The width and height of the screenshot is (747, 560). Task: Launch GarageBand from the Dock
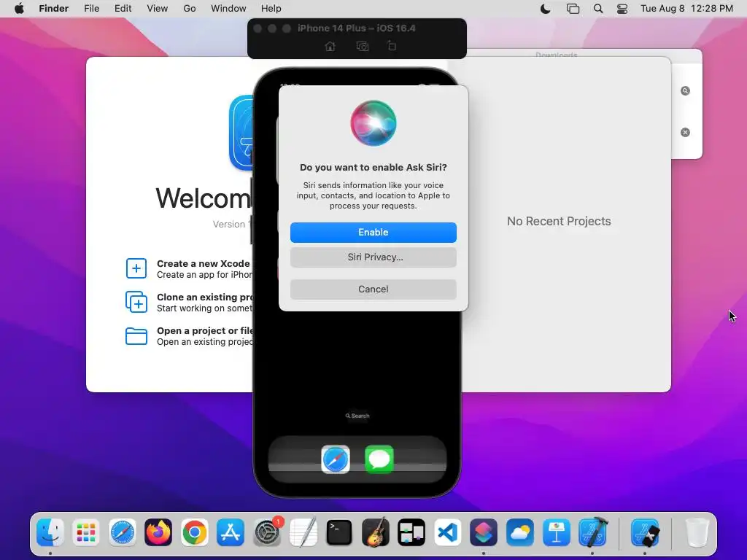(376, 532)
